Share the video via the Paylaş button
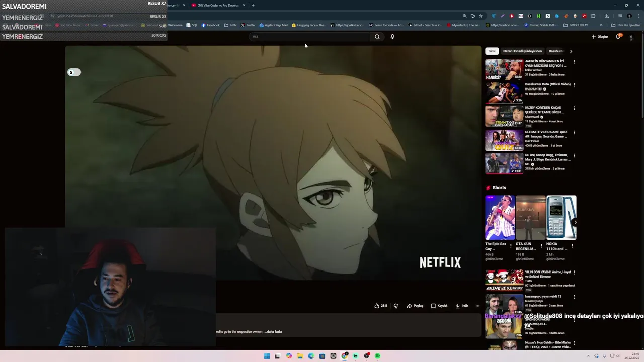This screenshot has width=644, height=362. (415, 306)
